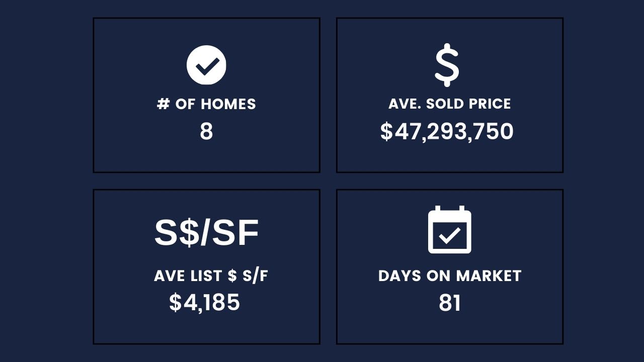Viewport: 644px width, 362px height.
Task: Click the tick mark inside the calendar
Action: (449, 235)
